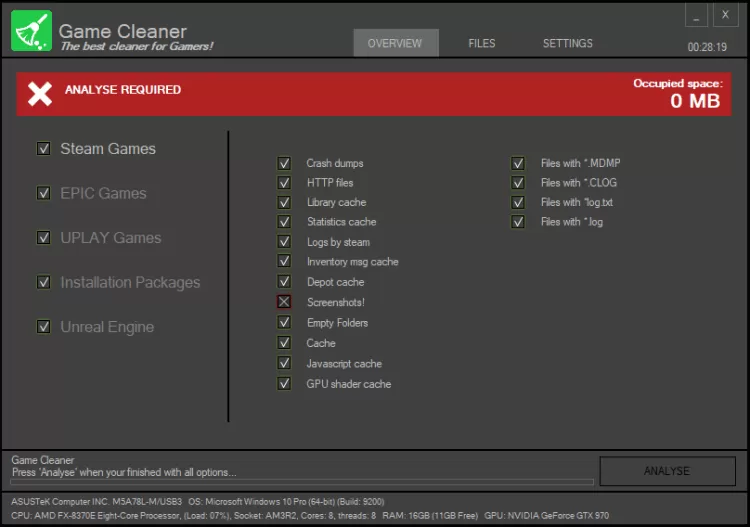Uncheck the Crash dumps option

284,163
